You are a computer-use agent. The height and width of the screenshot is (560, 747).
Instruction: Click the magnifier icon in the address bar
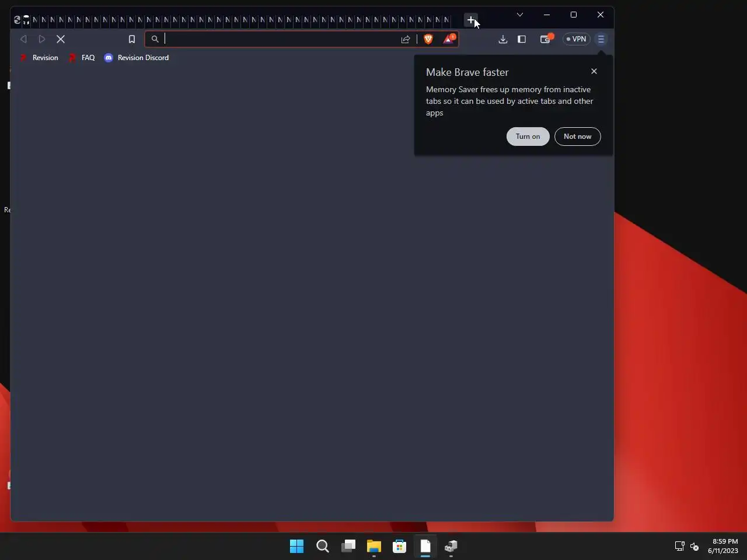pos(155,39)
